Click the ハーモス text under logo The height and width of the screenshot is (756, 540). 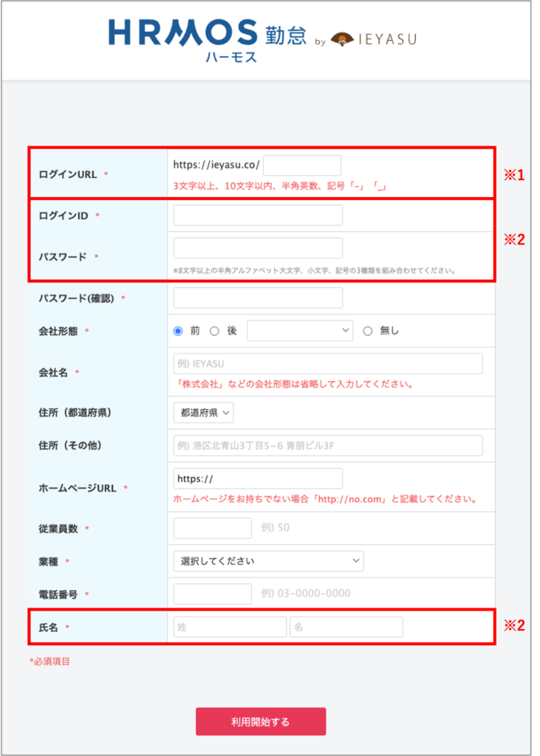pyautogui.click(x=231, y=58)
